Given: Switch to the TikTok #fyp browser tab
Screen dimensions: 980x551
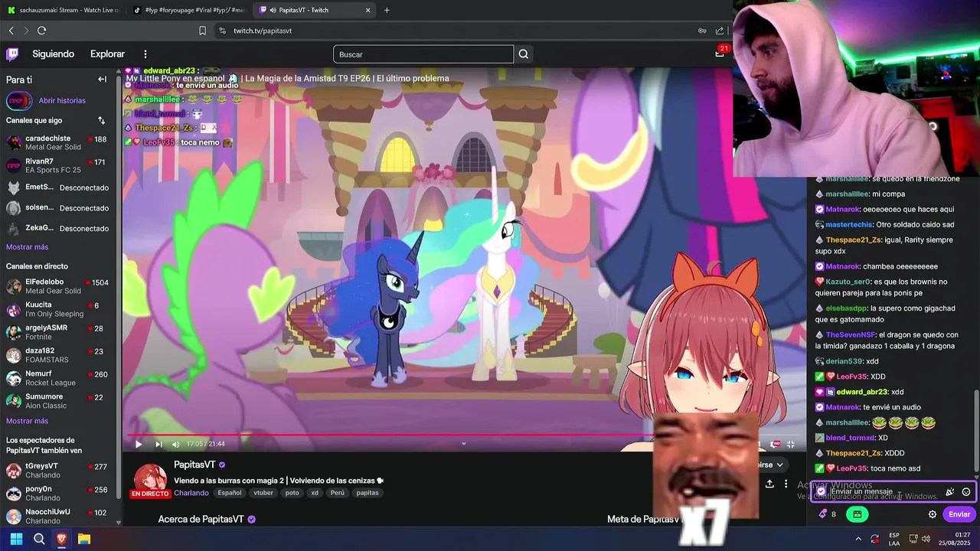Looking at the screenshot, I should (189, 10).
